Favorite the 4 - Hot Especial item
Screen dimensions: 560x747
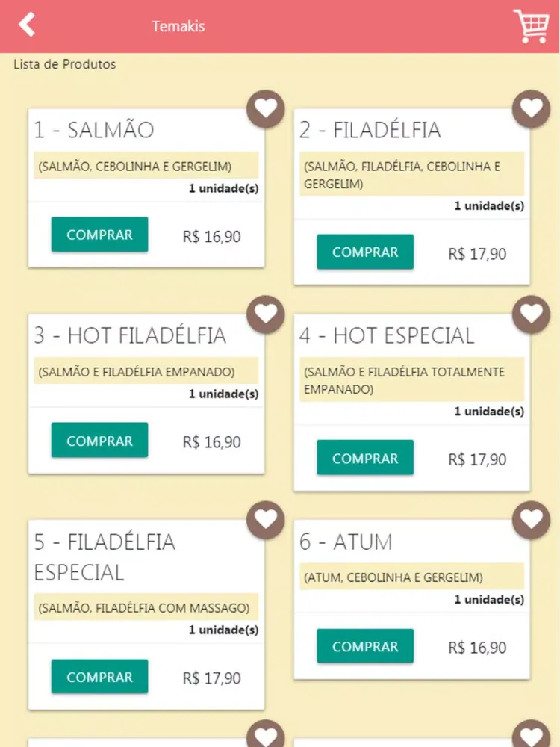coord(531,314)
